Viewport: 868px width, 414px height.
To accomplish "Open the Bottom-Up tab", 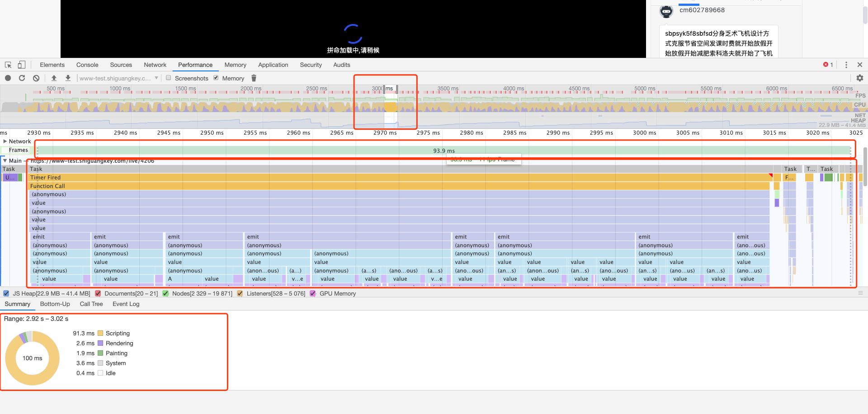I will tap(55, 304).
